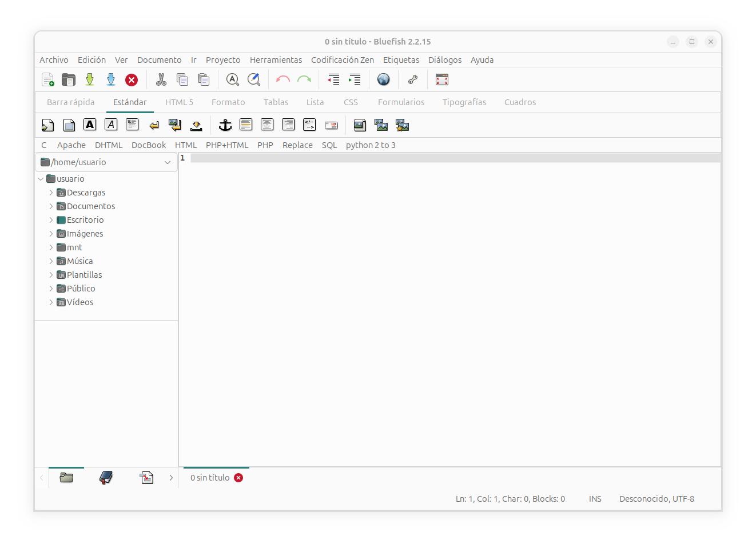This screenshot has width=756, height=548.
Task: Insert break-and-clear with the image return icon
Action: 175,125
